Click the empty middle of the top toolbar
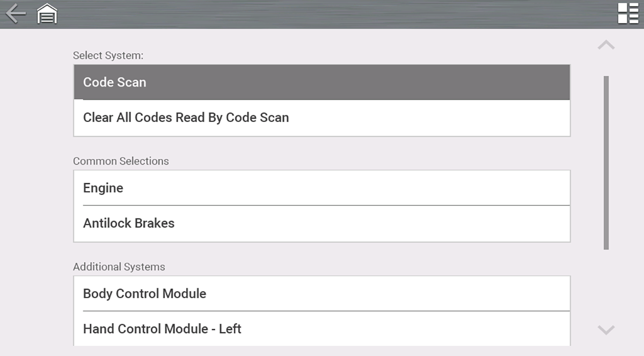644x356 pixels. [322, 14]
